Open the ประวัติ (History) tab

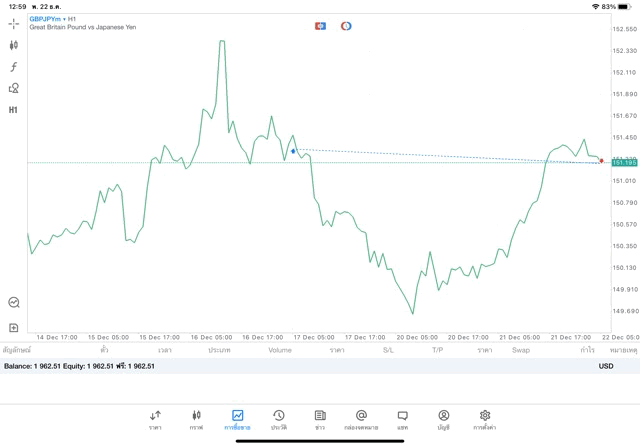[279, 420]
